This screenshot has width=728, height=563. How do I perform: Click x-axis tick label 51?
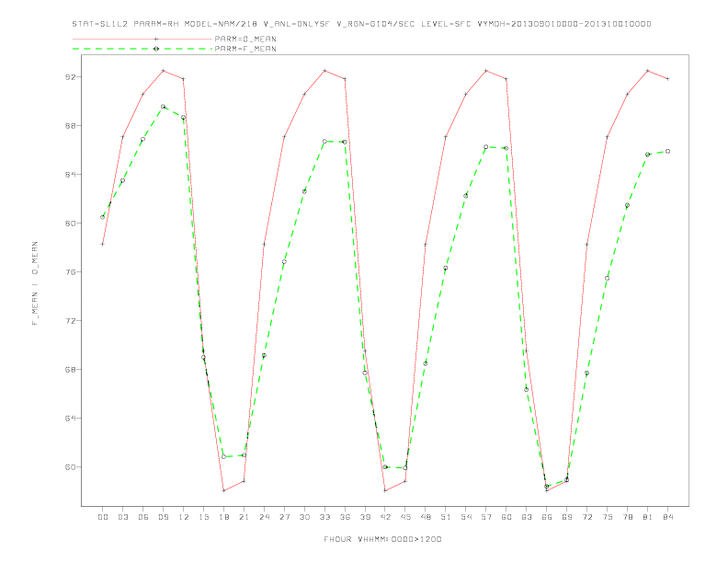pos(446,517)
